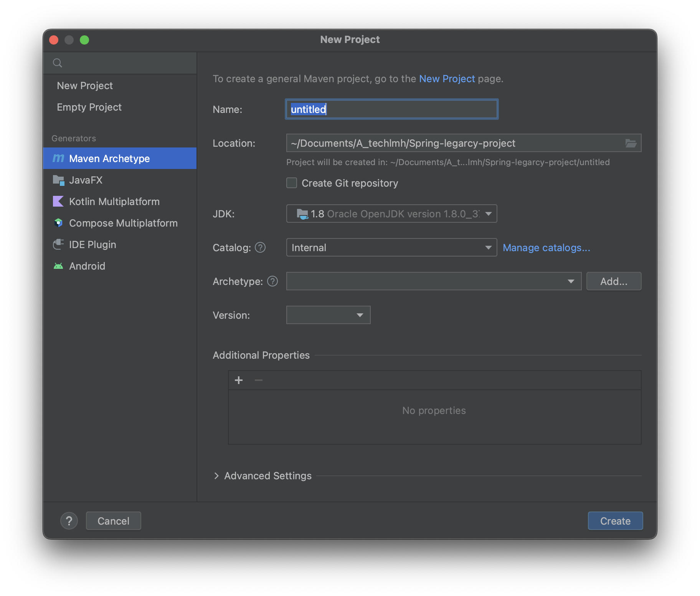Select the Android generator

click(120, 266)
